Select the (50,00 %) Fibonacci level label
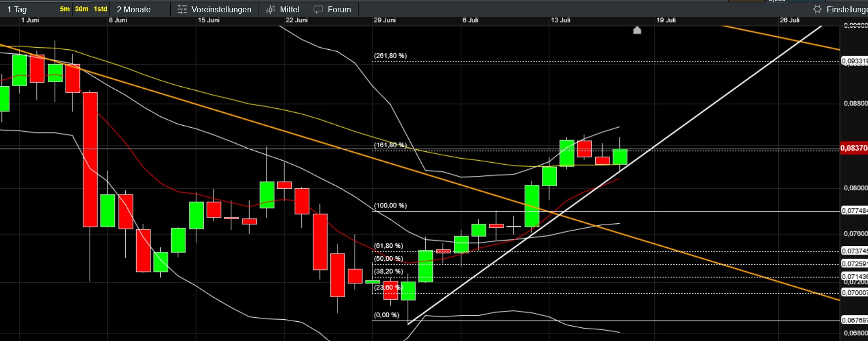 pyautogui.click(x=389, y=259)
